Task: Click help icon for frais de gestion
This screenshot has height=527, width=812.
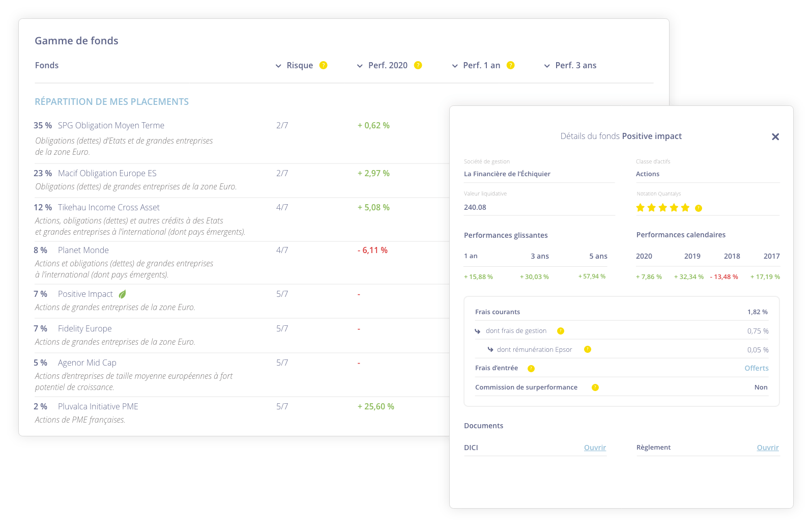Action: 561,331
